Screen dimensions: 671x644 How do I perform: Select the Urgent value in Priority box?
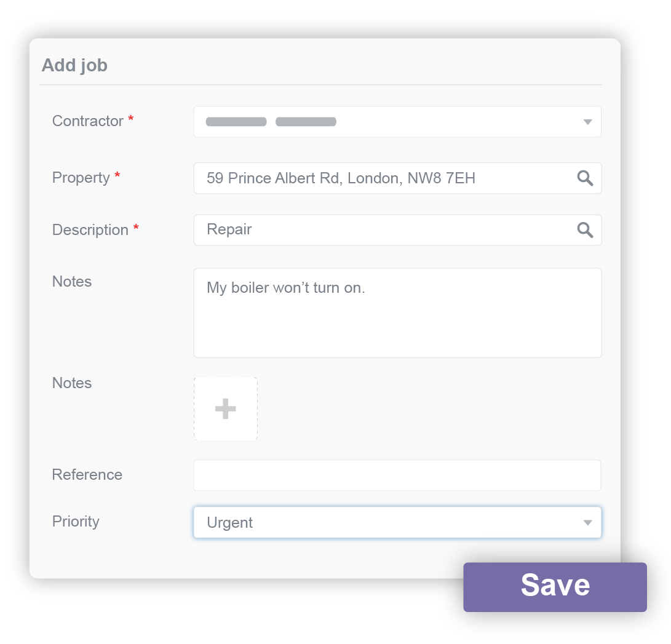click(x=230, y=523)
